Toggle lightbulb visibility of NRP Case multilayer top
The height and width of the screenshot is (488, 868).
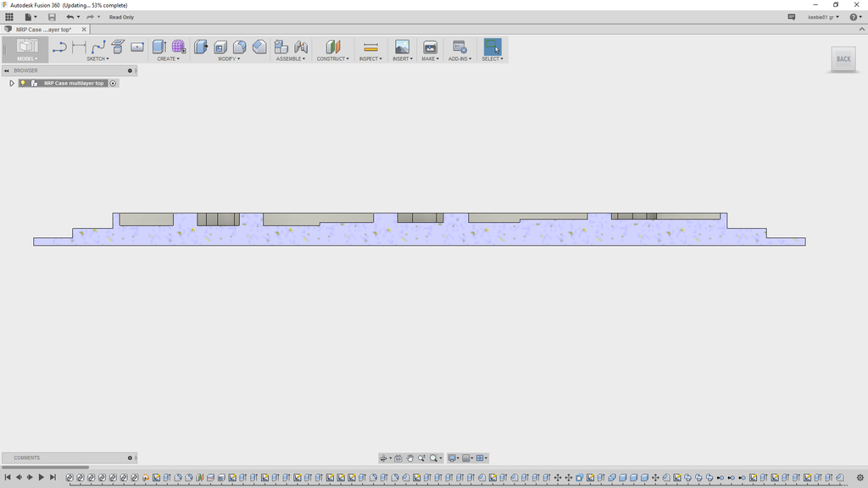coord(23,83)
